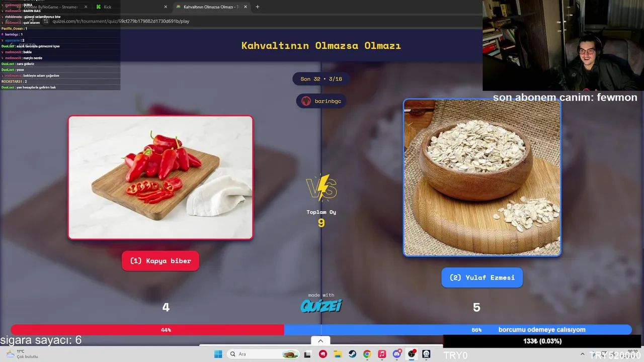Click the quiz title Kahvaltının Olmazsa Olmazı
The height and width of the screenshot is (362, 644).
tap(321, 46)
